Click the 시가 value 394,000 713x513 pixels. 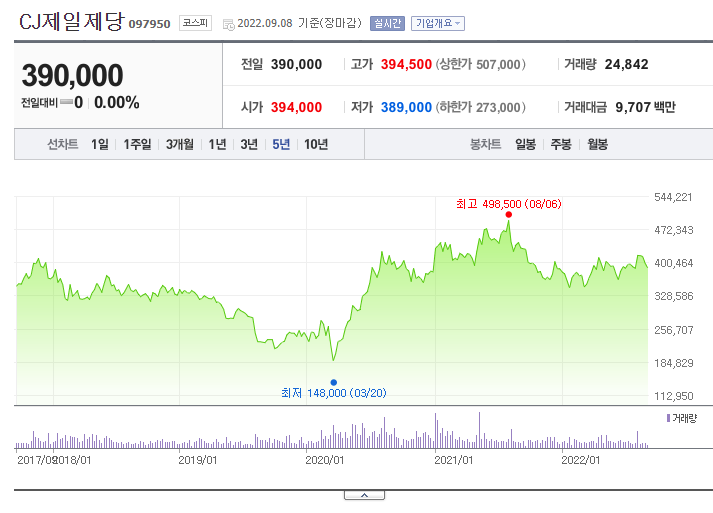(x=296, y=107)
